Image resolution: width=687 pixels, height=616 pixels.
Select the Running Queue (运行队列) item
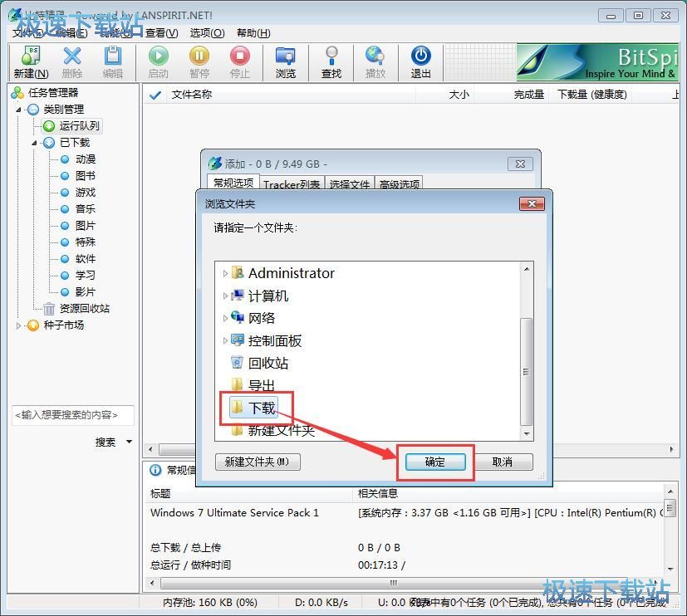click(72, 126)
